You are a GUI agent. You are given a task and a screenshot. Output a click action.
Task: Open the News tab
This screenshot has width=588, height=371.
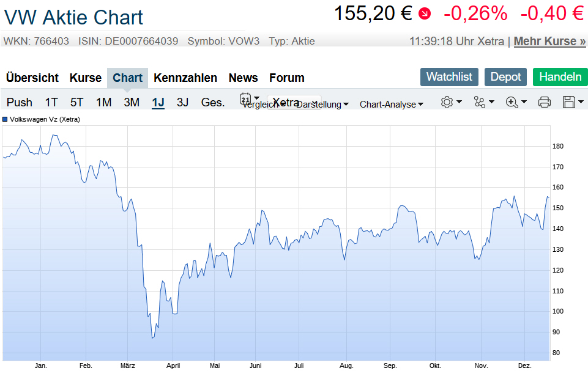243,78
